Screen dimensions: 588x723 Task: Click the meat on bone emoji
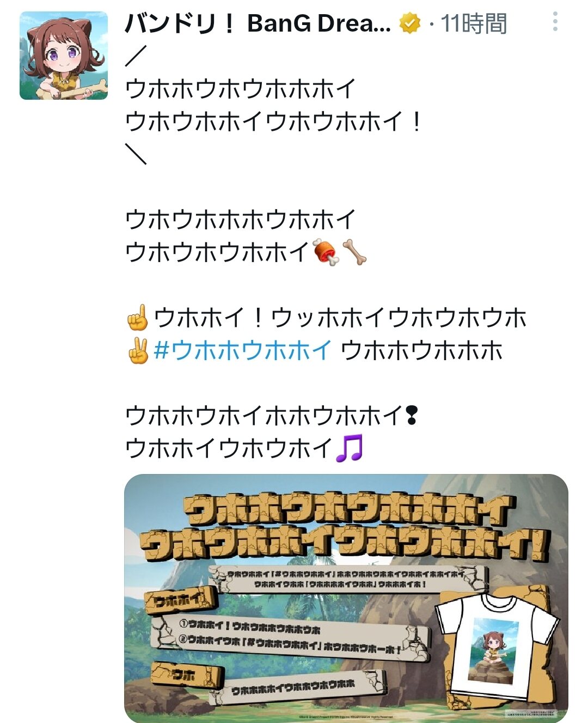(326, 252)
